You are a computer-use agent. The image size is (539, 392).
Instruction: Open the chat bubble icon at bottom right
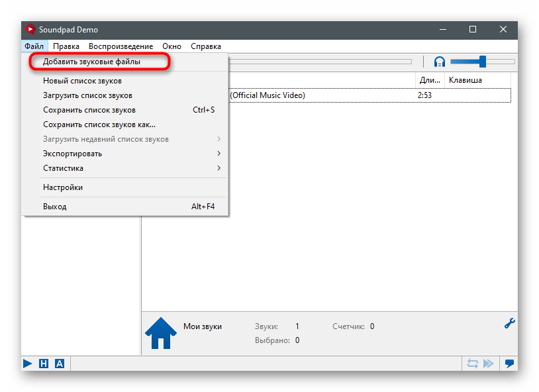[509, 364]
